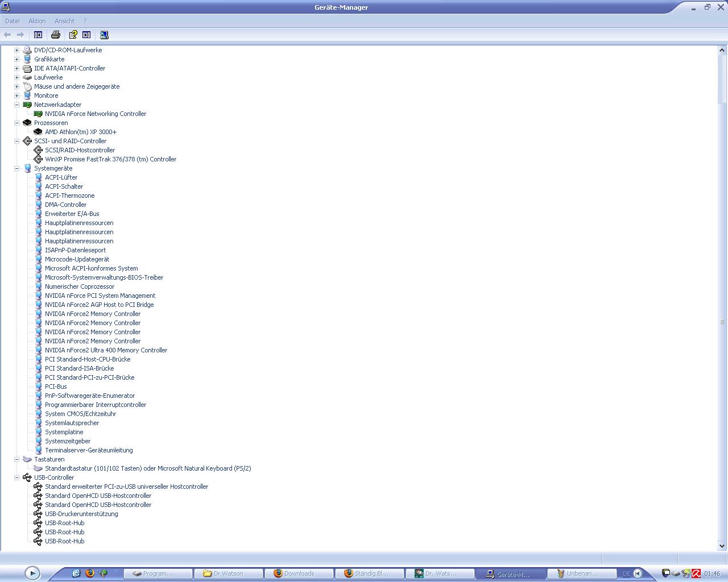This screenshot has width=728, height=582.
Task: Click the Firefox quick launch icon in taskbar
Action: click(x=90, y=573)
